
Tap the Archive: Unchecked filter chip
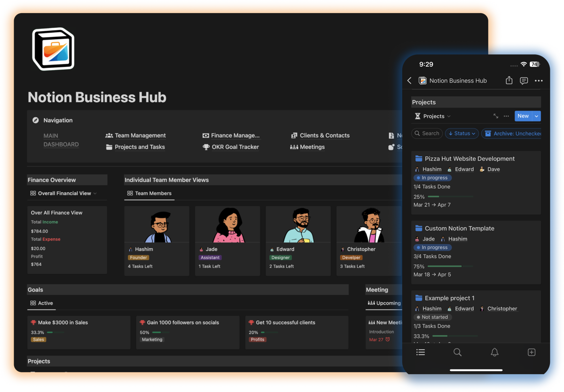click(511, 133)
